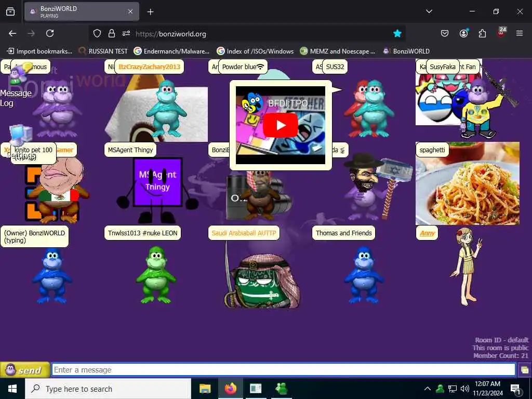
Task: Open Settings computer icon
Action: coord(21,135)
